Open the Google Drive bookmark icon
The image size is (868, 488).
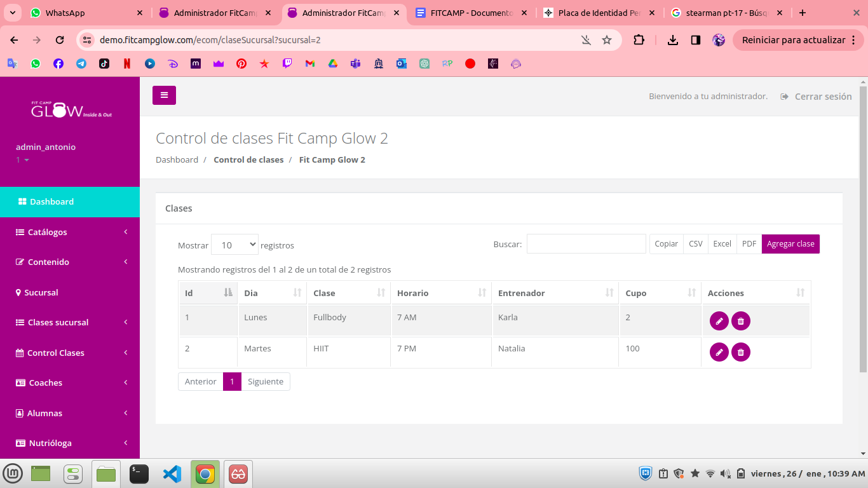(332, 64)
